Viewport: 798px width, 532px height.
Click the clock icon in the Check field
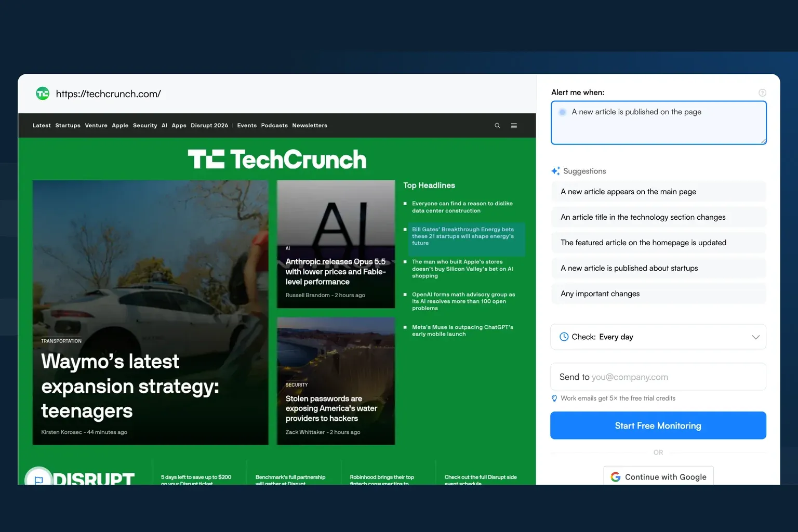click(x=564, y=337)
